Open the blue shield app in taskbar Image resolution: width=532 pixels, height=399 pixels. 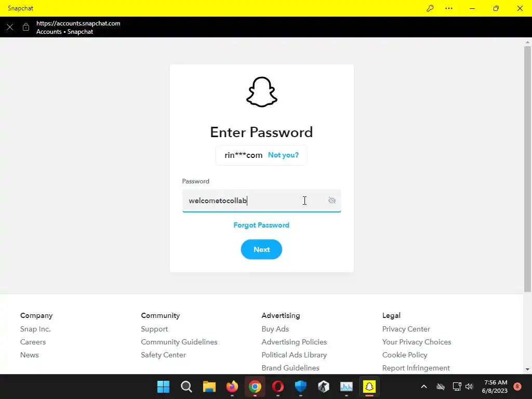tap(301, 387)
